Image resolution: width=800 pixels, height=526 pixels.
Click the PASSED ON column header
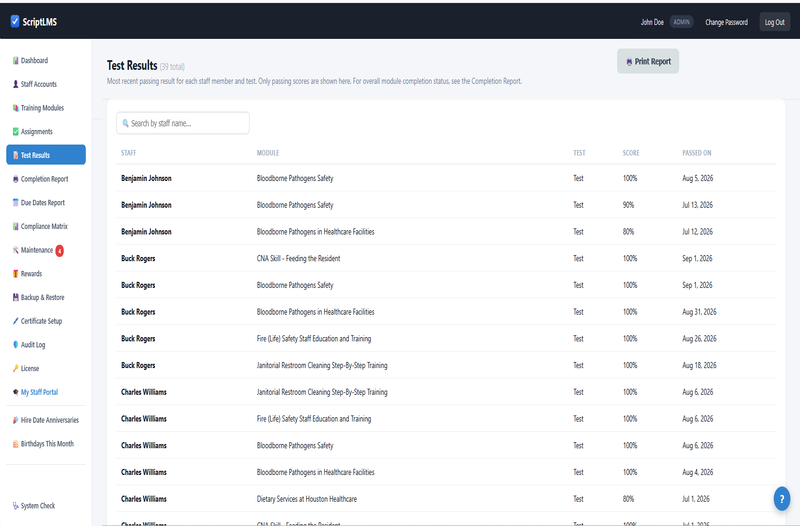click(696, 153)
